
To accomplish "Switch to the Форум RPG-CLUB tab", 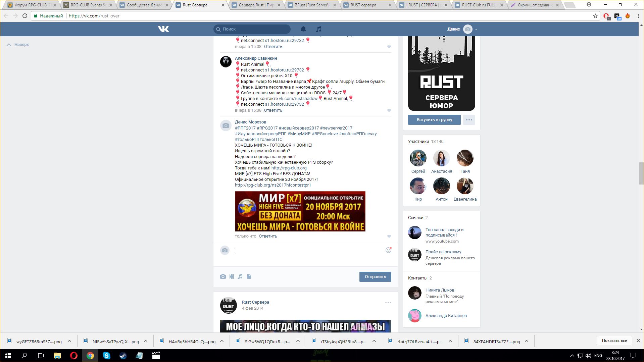I will point(32,5).
